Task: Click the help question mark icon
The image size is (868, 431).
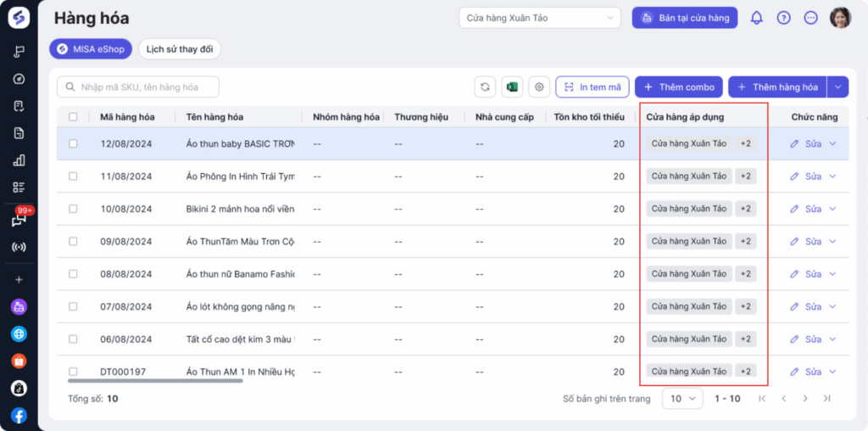Action: pyautogui.click(x=783, y=18)
